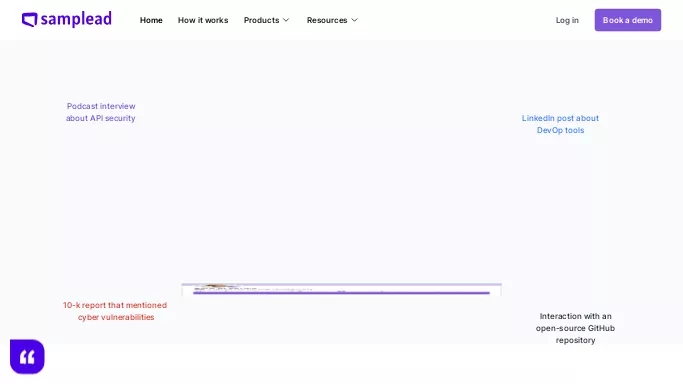The image size is (683, 384).
Task: Select the 10-k report cyber vulnerabilities text
Action: point(115,311)
